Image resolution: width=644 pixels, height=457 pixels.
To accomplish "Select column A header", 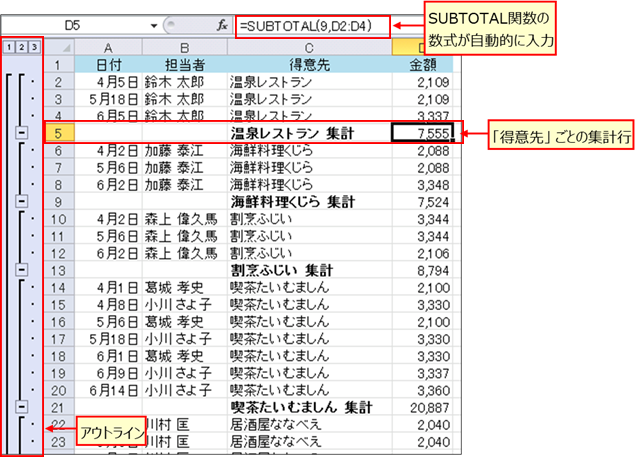I will [108, 48].
